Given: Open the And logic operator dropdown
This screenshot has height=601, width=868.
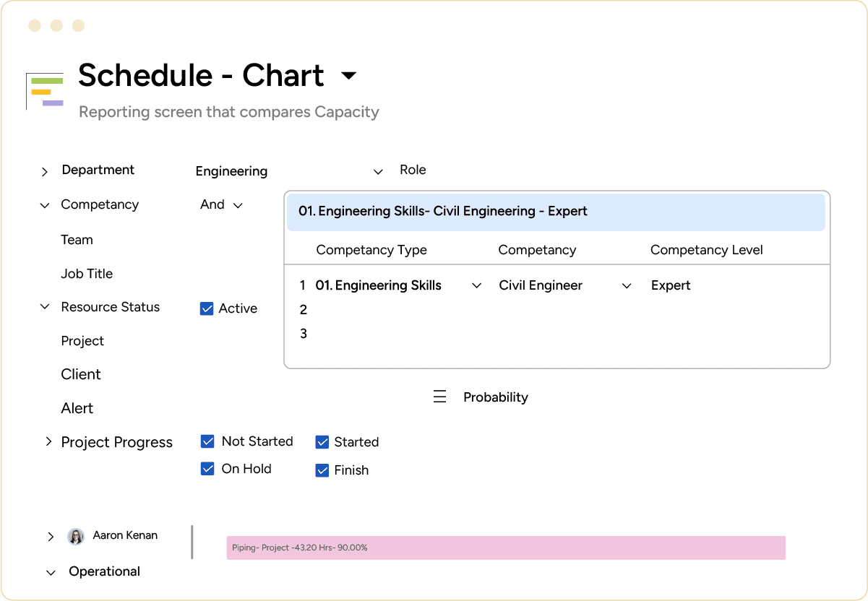Looking at the screenshot, I should click(x=239, y=204).
